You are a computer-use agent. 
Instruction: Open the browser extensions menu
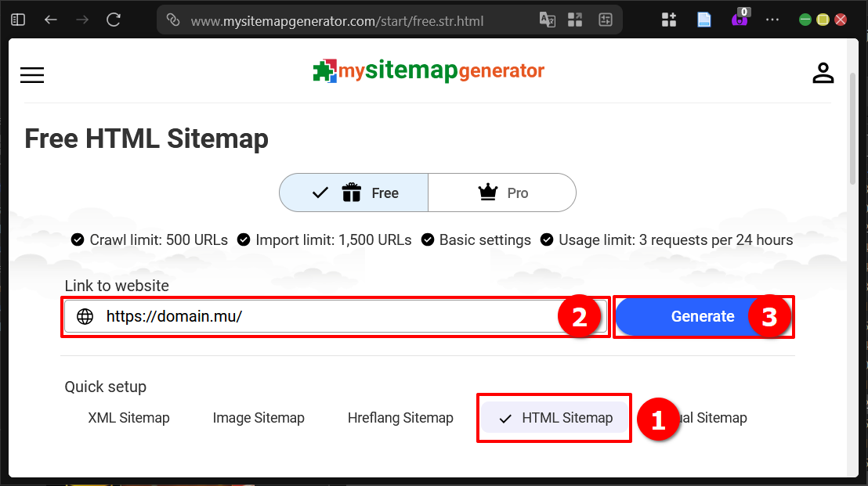pos(669,19)
